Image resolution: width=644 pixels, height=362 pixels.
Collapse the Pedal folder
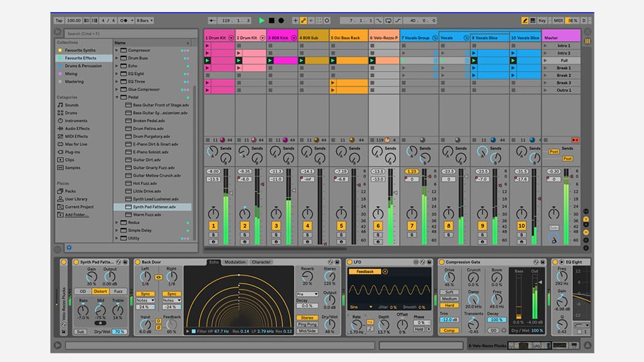tap(117, 97)
